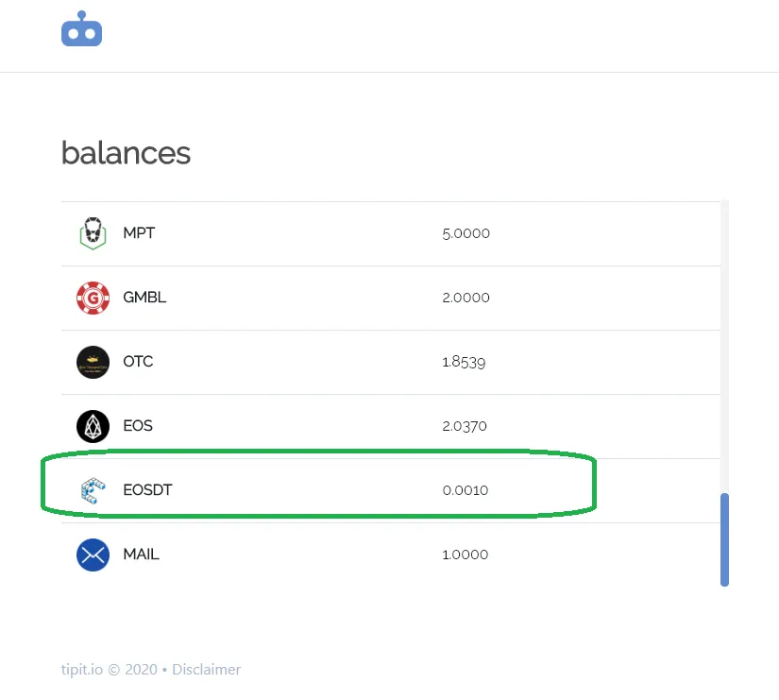
Task: Open the tipit.io footer text
Action: (82, 670)
